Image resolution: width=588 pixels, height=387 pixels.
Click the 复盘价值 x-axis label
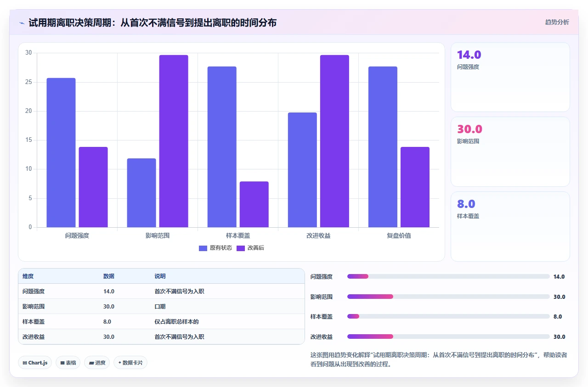tap(399, 236)
